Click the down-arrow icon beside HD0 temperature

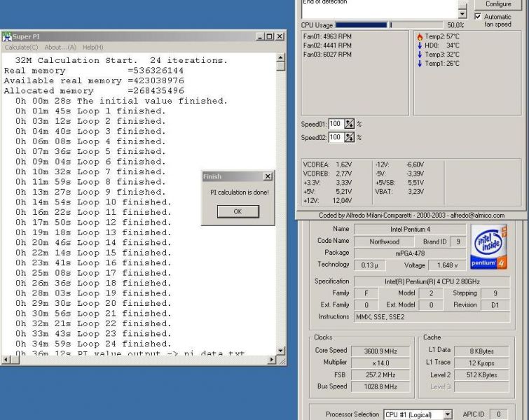tap(420, 45)
